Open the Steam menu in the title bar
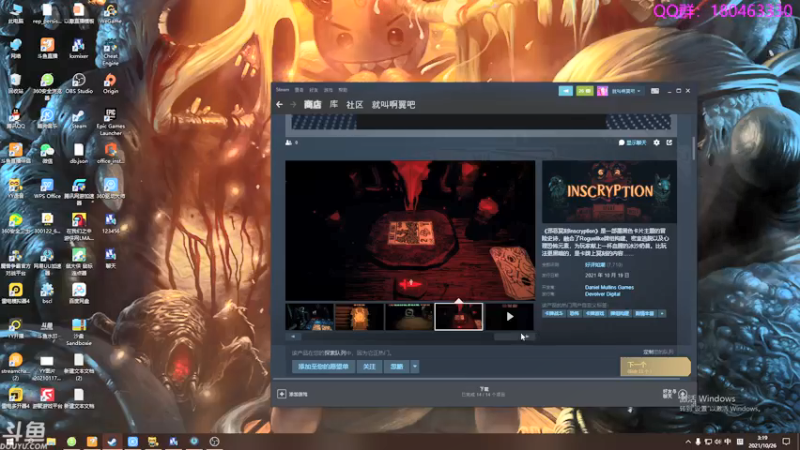This screenshot has height=450, width=800. pyautogui.click(x=282, y=90)
